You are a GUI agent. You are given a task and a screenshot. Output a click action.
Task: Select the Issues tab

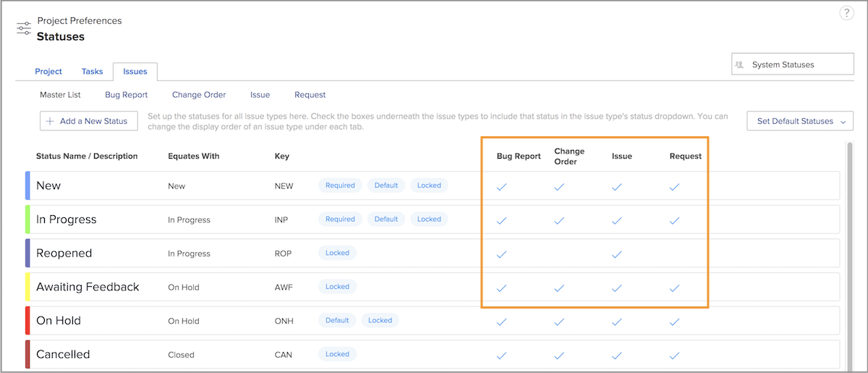(135, 72)
